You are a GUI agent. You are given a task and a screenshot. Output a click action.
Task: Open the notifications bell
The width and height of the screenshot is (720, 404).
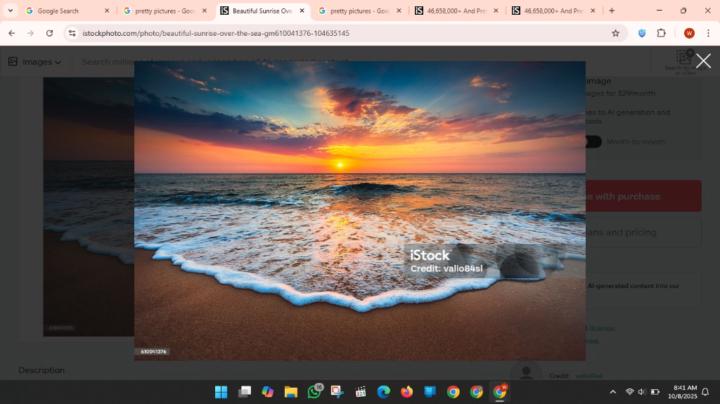click(x=705, y=392)
